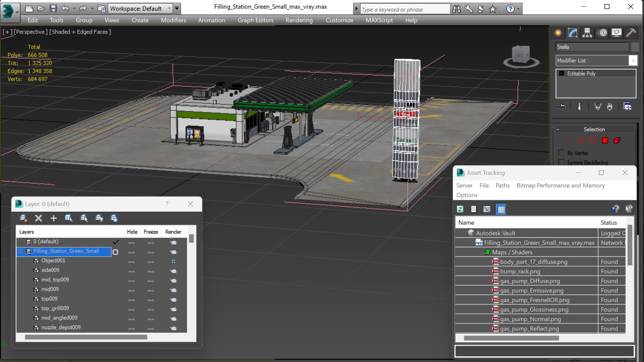
Task: Open the Modifier List dropdown
Action: point(633,61)
